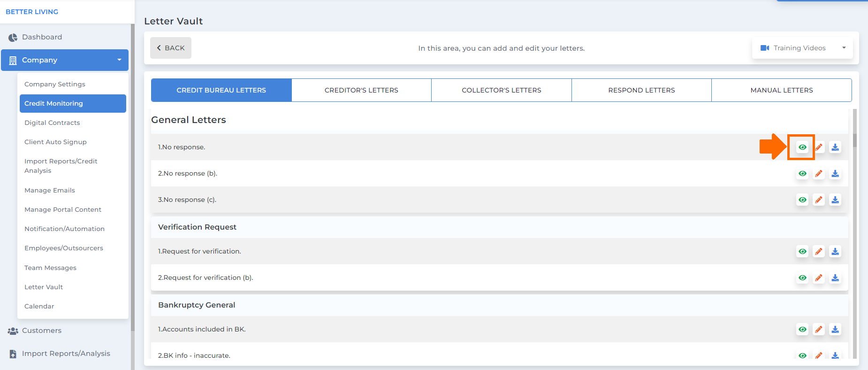Preview '1.Accounts included in BK.' letter
868x370 pixels.
[x=802, y=329]
